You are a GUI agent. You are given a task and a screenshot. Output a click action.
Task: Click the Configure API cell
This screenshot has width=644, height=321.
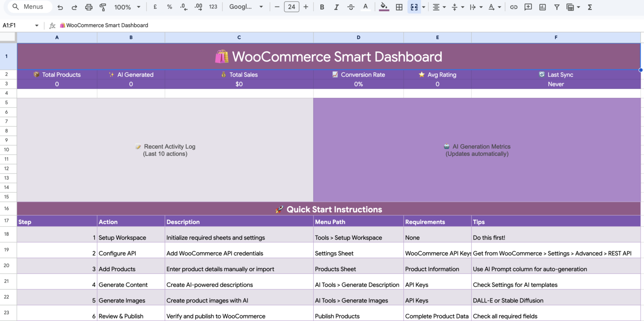(x=131, y=250)
